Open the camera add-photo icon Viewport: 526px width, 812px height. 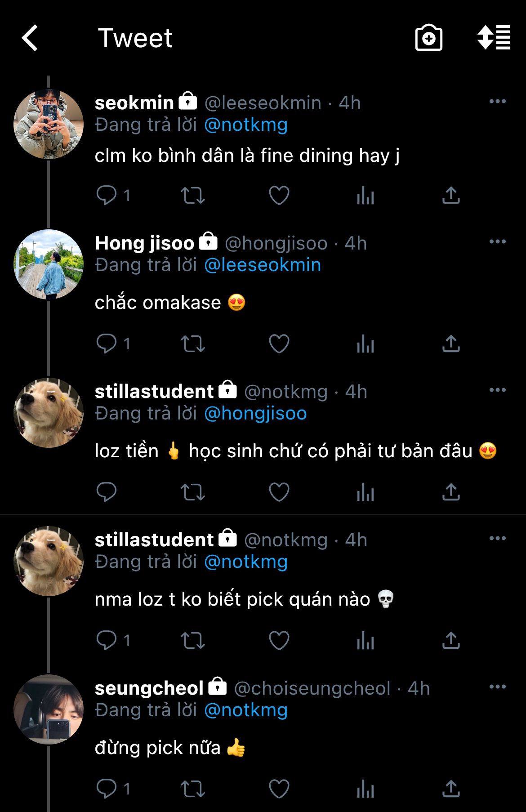tap(428, 38)
